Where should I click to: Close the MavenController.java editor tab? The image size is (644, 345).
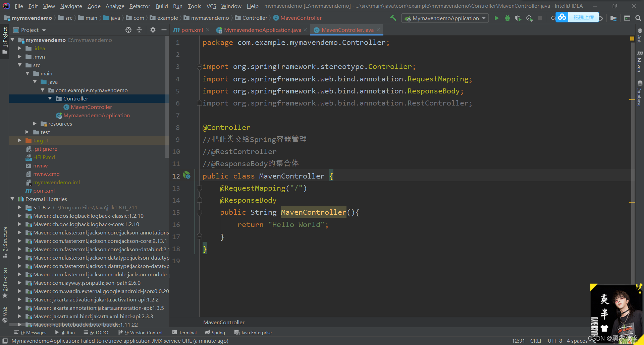tap(378, 30)
